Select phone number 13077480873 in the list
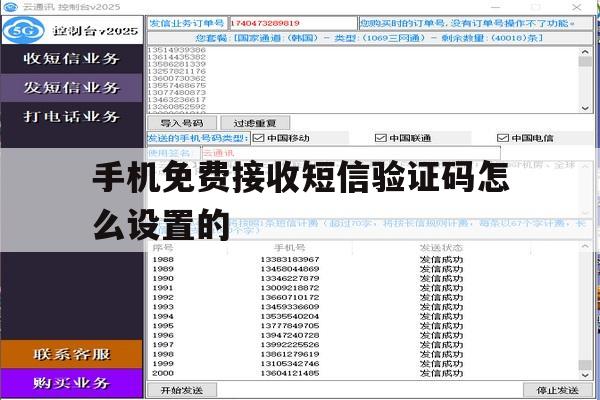 coord(177,92)
